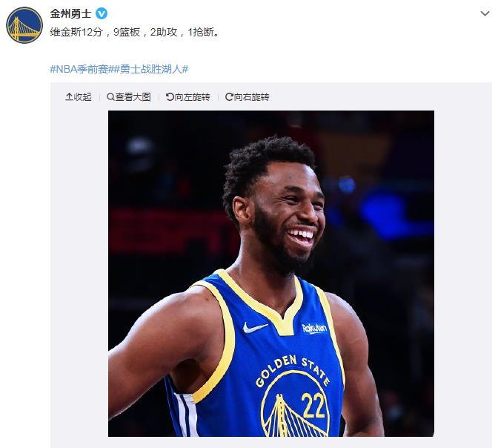Open the 金州勇士 profile name link
The image size is (498, 448).
70,13
